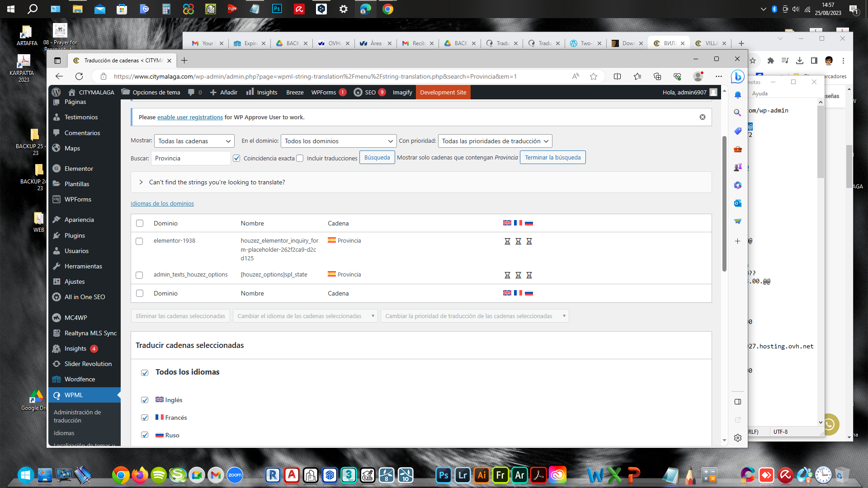Open Outlook icon in Edge sidebar

pyautogui.click(x=738, y=203)
